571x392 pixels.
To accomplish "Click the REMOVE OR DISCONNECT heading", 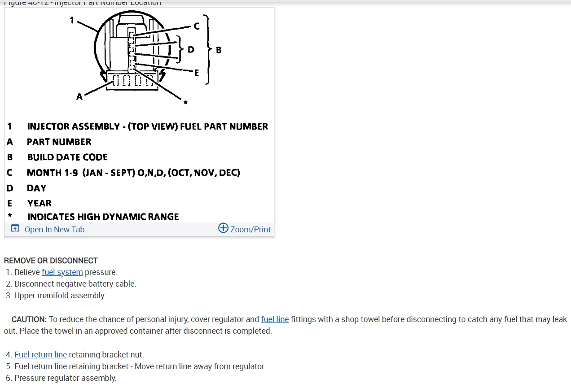I will pos(51,261).
